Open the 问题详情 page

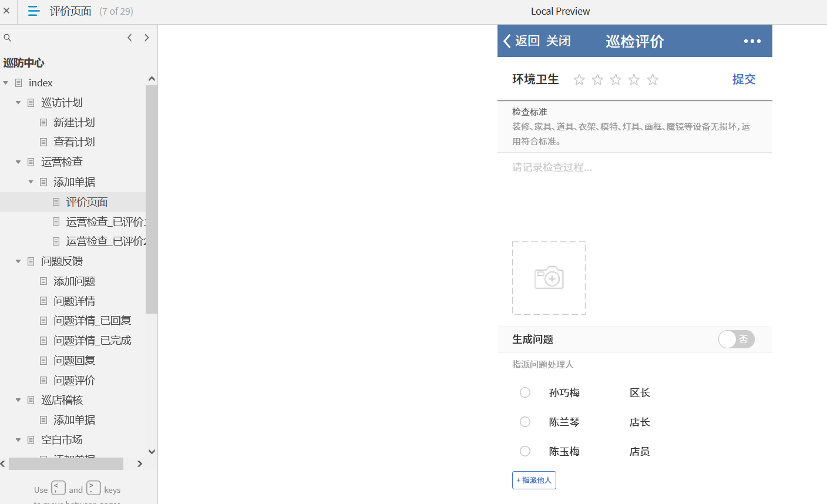pyautogui.click(x=74, y=301)
